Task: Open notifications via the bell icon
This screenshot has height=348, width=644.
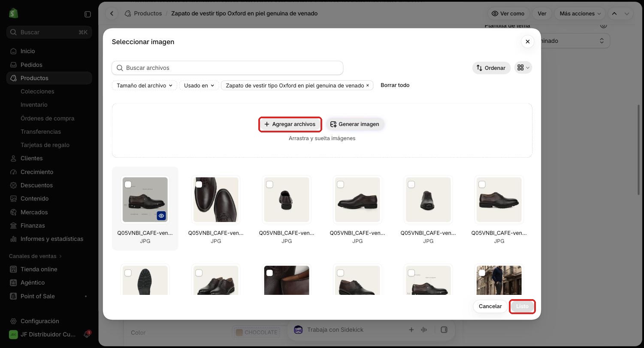Action: coord(87,334)
